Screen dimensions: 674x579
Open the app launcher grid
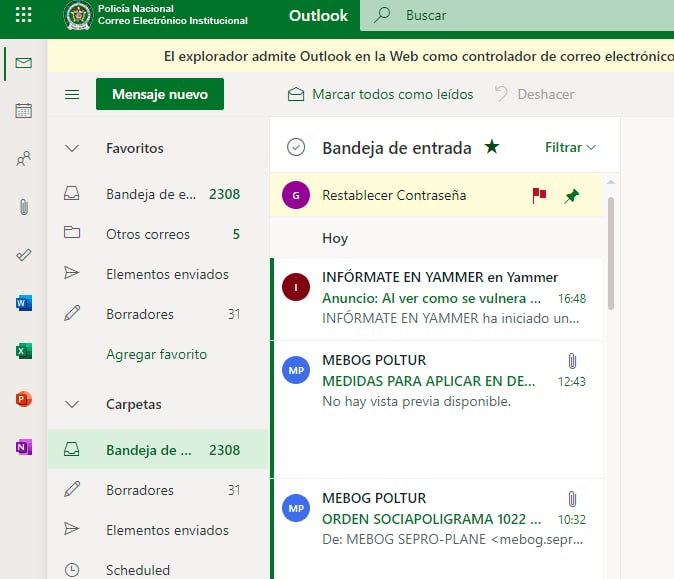pyautogui.click(x=23, y=15)
